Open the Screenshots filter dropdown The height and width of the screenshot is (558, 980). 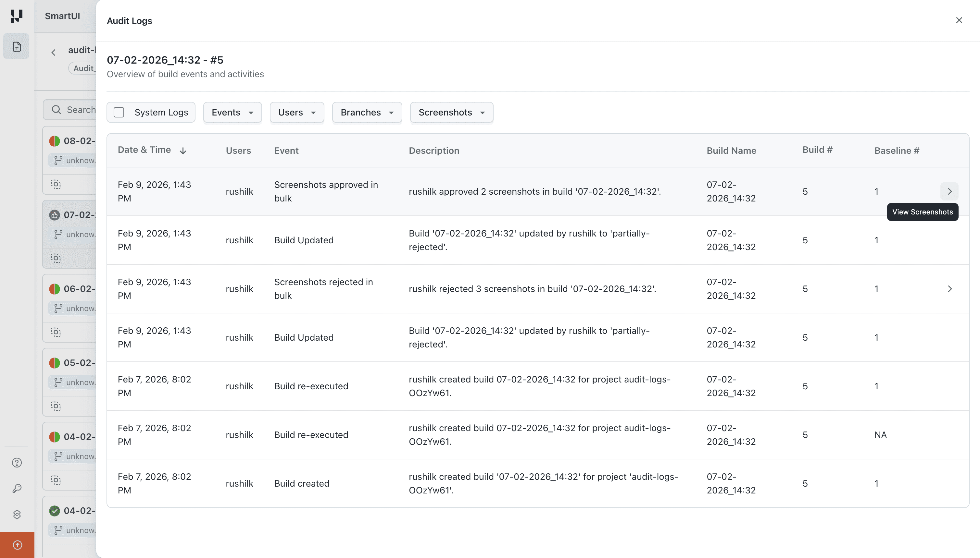coord(451,112)
